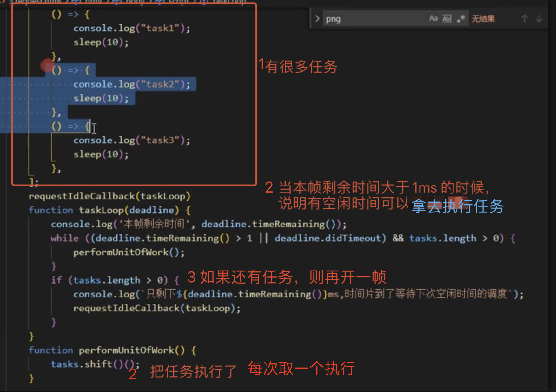Remove the red breakpoint dot beside task2 function
This screenshot has width=556, height=392.
click(x=46, y=66)
